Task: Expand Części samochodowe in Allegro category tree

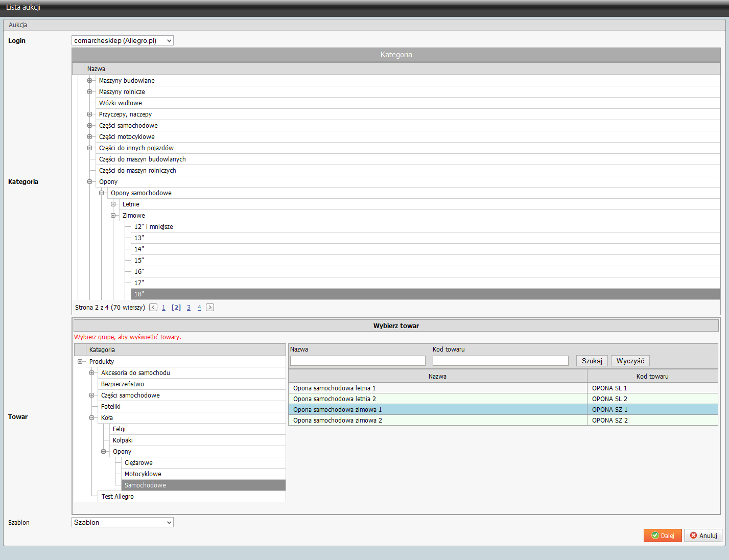Action: pos(90,125)
